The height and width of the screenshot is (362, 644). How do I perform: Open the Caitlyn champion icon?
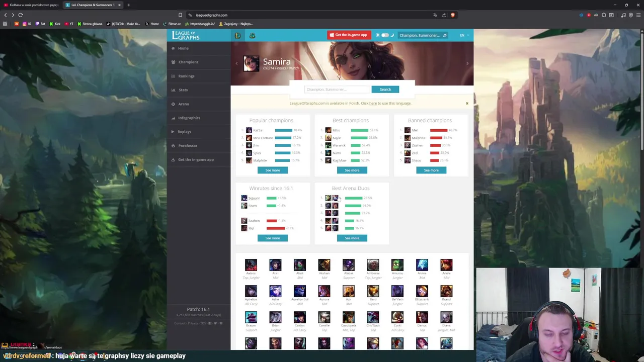coord(300,317)
